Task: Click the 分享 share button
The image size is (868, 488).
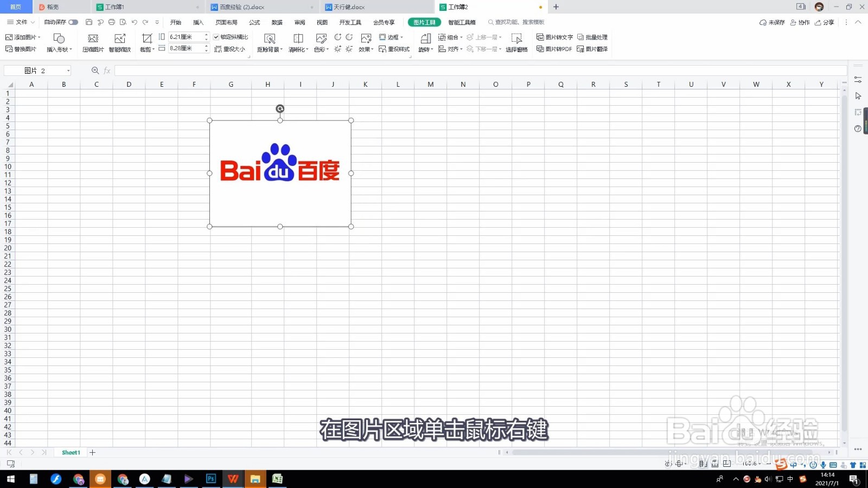Action: coord(824,22)
